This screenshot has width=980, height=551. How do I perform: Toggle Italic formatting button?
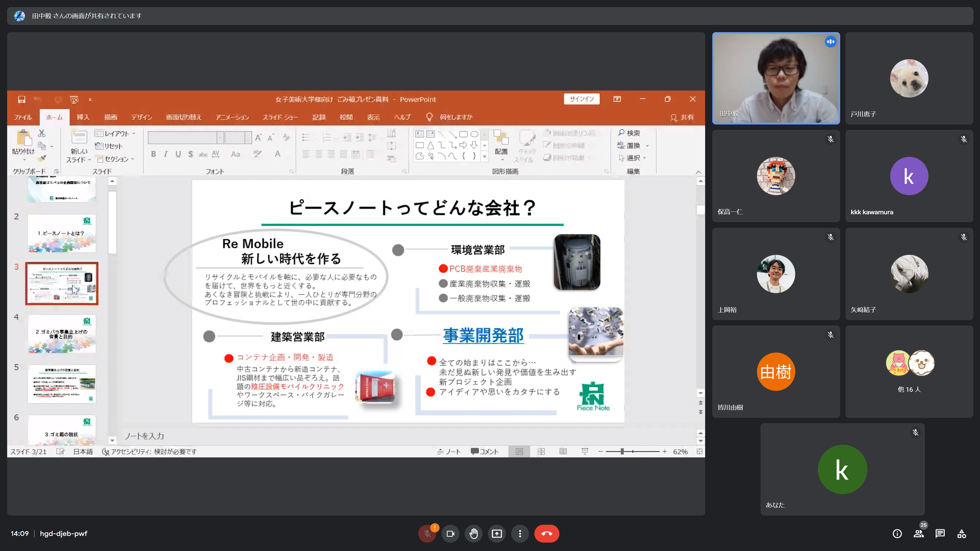166,154
